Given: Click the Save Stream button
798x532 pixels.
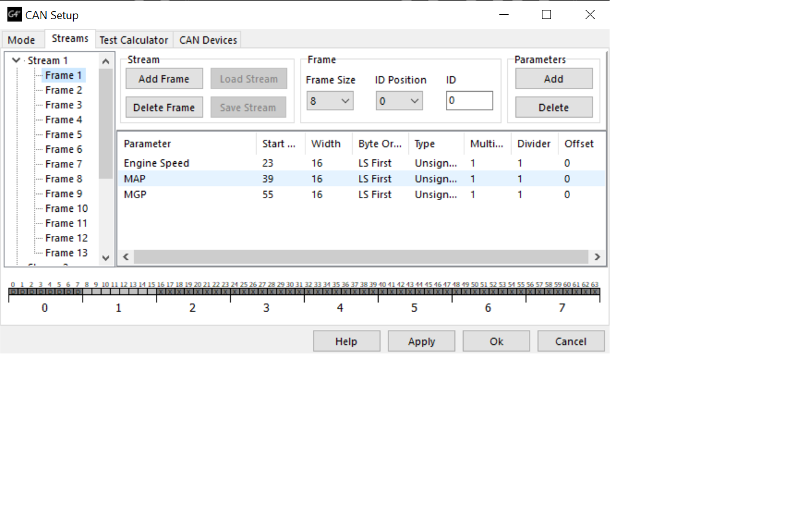Looking at the screenshot, I should tap(249, 107).
